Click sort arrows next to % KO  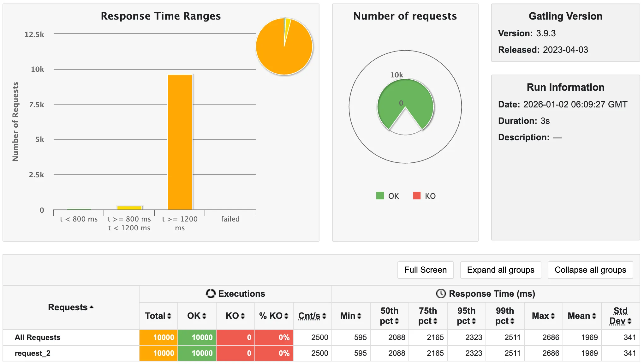click(x=286, y=316)
